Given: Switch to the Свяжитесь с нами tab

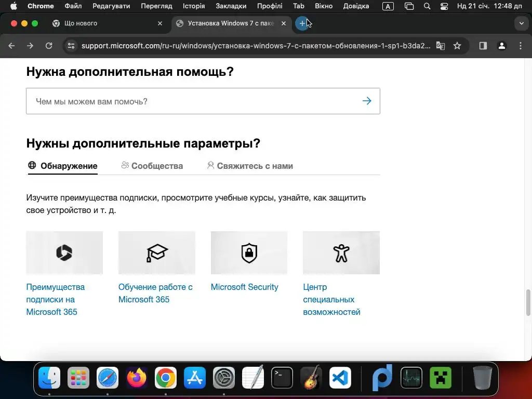Looking at the screenshot, I should [x=250, y=166].
